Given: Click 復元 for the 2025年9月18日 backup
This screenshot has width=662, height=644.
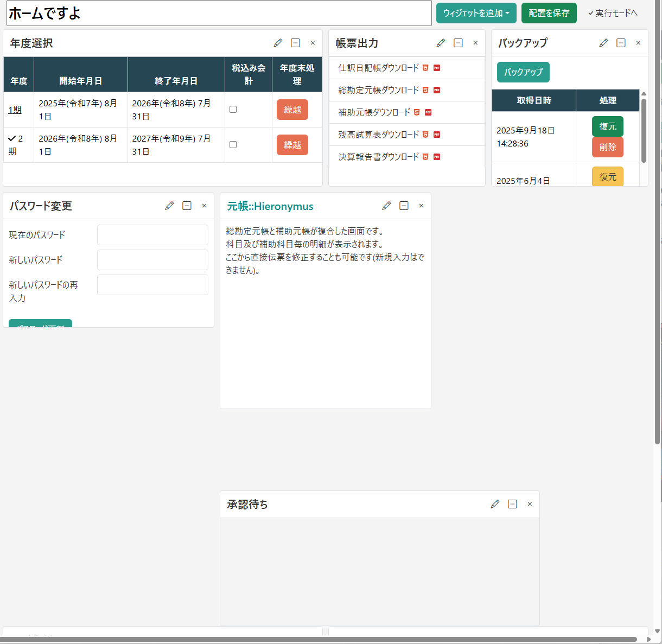Looking at the screenshot, I should tap(607, 126).
